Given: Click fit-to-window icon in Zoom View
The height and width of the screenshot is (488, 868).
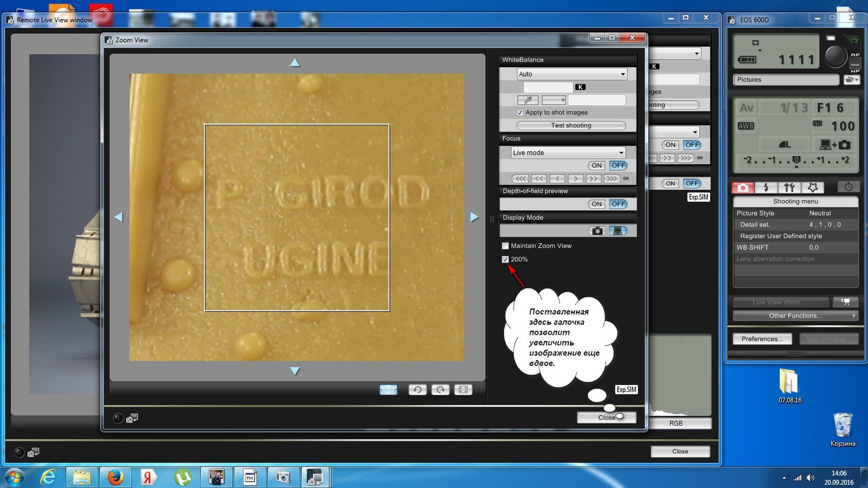Looking at the screenshot, I should tap(463, 390).
